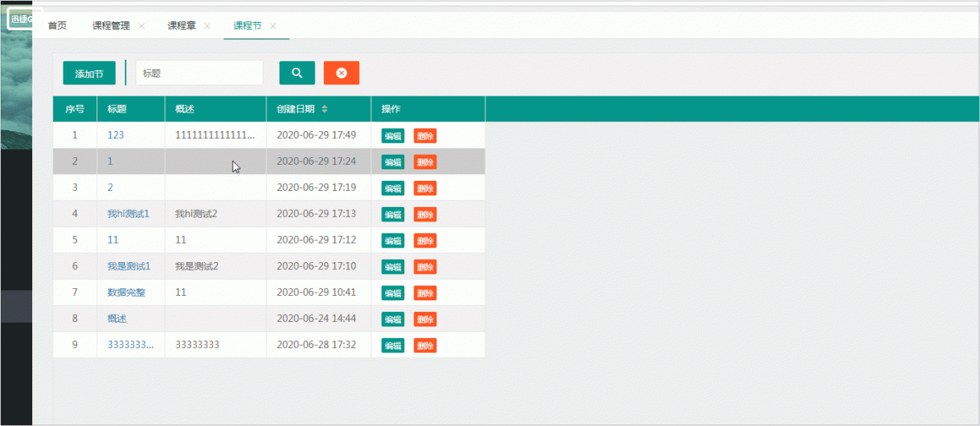The height and width of the screenshot is (426, 980).
Task: Open the 我hi测试1 title link
Action: [129, 214]
